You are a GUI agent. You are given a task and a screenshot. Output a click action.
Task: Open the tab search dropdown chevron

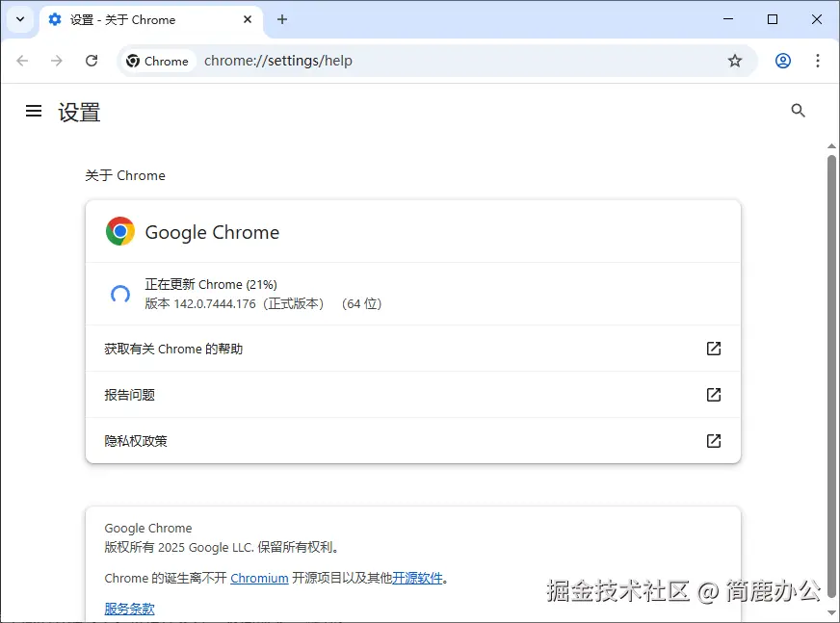[x=20, y=19]
